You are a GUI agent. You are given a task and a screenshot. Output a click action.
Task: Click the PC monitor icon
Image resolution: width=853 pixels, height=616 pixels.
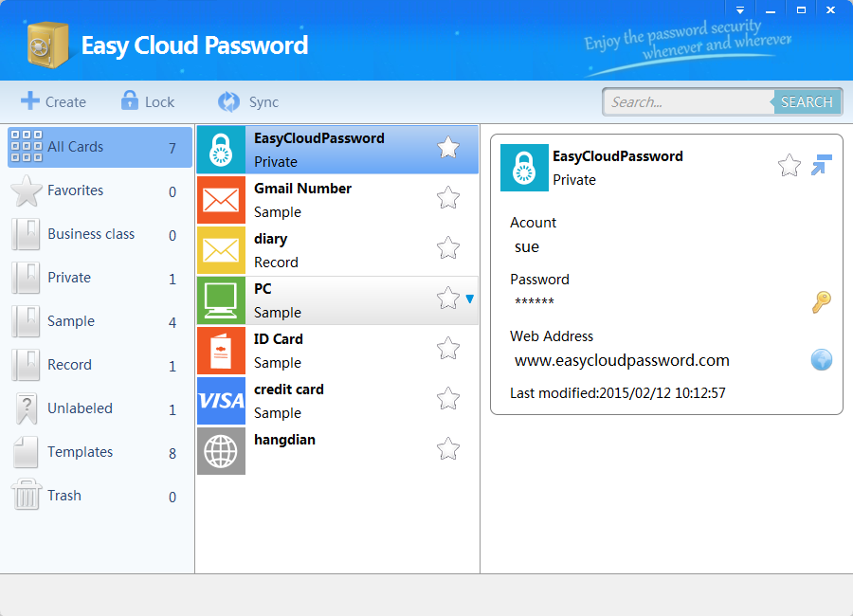(221, 300)
